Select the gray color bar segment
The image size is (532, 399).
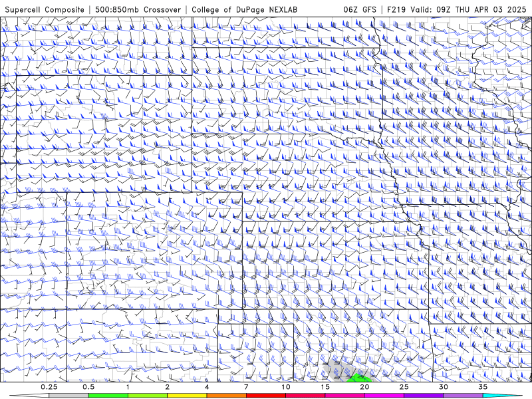click(68, 396)
